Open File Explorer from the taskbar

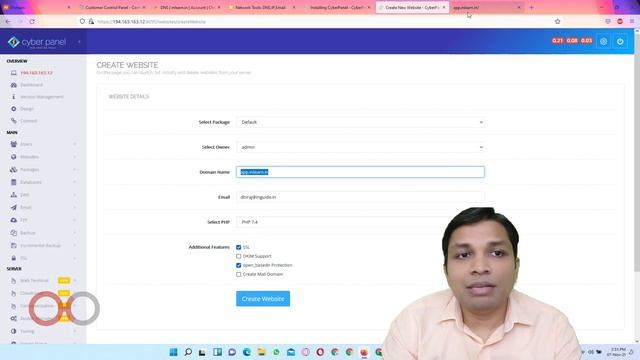click(x=261, y=352)
